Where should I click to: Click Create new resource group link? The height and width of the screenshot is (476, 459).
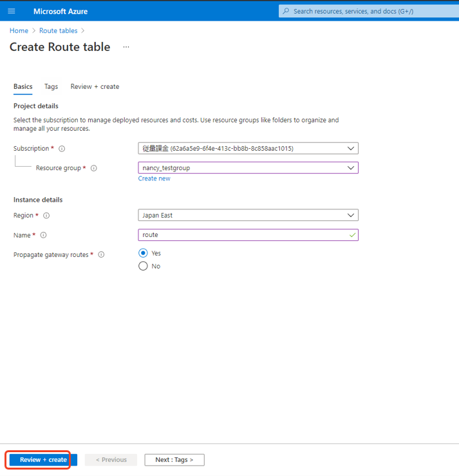[x=154, y=178]
